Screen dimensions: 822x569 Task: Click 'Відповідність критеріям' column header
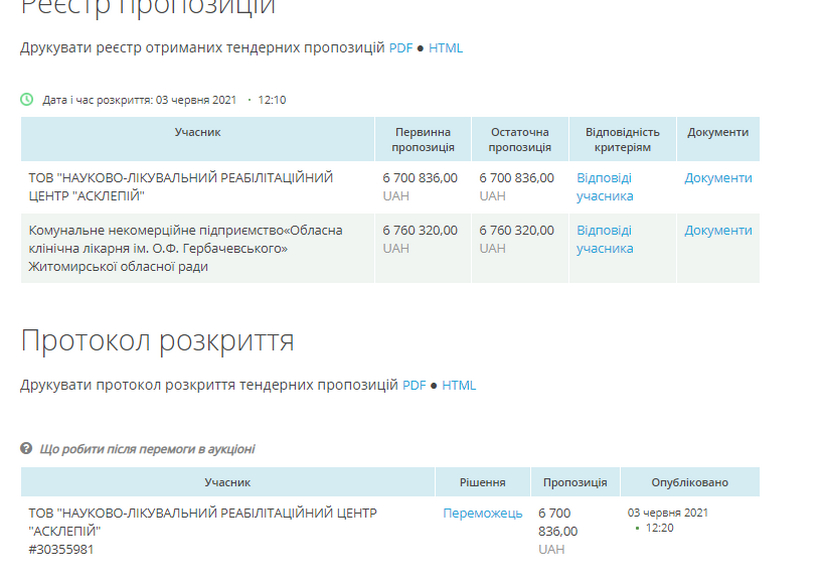coord(622,139)
